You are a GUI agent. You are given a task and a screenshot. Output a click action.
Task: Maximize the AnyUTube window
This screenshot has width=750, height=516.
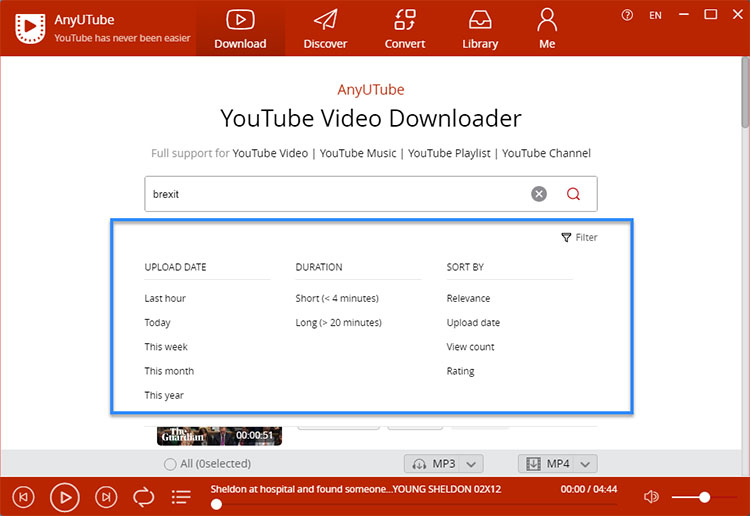pos(711,15)
